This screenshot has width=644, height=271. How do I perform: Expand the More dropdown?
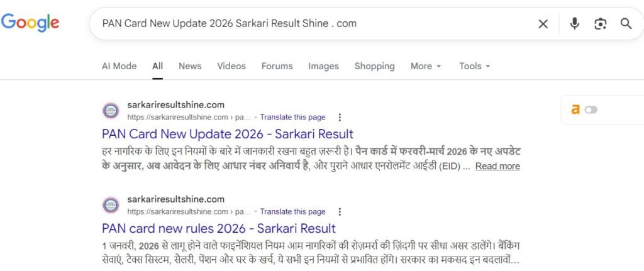pyautogui.click(x=426, y=66)
